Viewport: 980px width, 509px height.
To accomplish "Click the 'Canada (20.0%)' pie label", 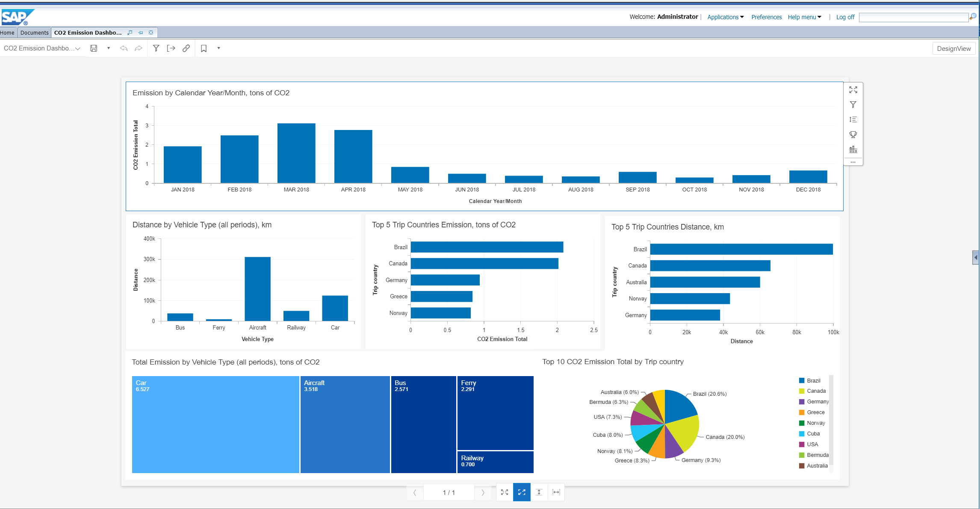I will click(x=725, y=437).
